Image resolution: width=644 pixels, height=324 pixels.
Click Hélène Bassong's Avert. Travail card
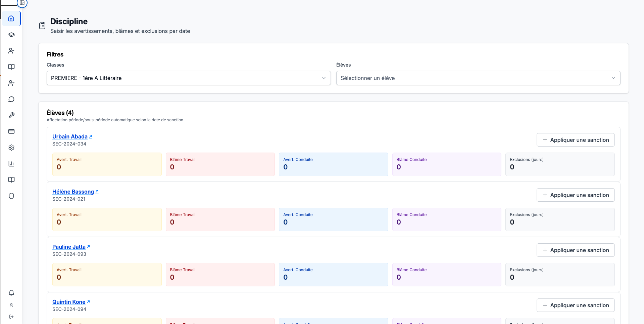click(107, 219)
